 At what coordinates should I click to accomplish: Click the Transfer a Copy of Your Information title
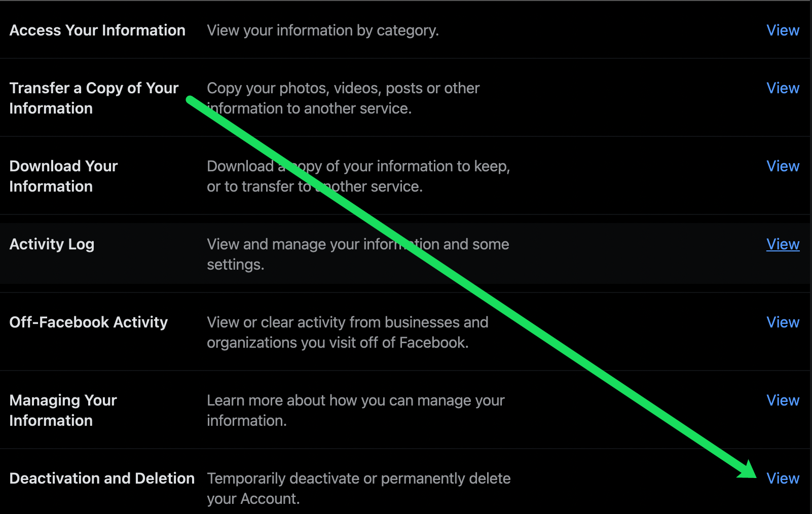click(x=94, y=98)
